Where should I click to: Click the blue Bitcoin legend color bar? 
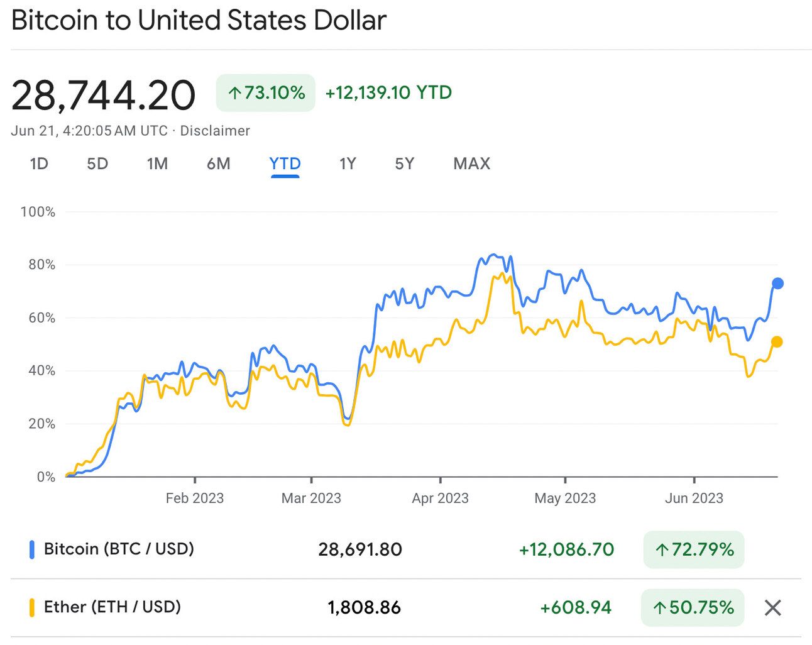(x=32, y=549)
